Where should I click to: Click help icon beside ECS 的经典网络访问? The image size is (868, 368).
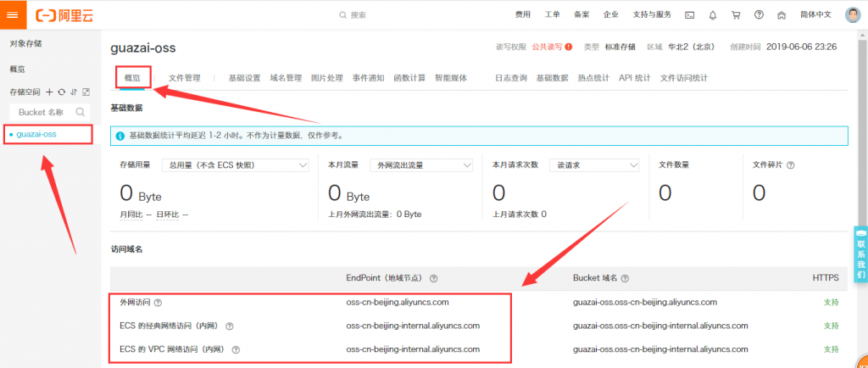pyautogui.click(x=229, y=326)
